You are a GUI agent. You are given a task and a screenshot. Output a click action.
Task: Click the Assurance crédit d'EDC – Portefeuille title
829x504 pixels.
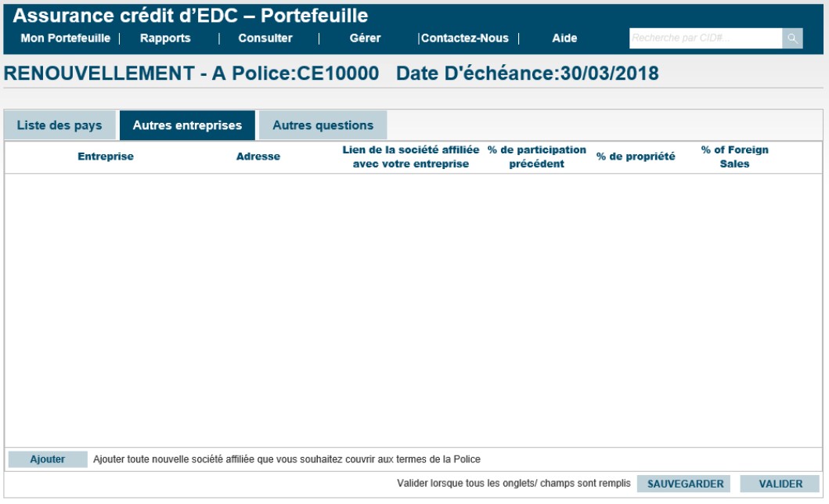pos(190,16)
